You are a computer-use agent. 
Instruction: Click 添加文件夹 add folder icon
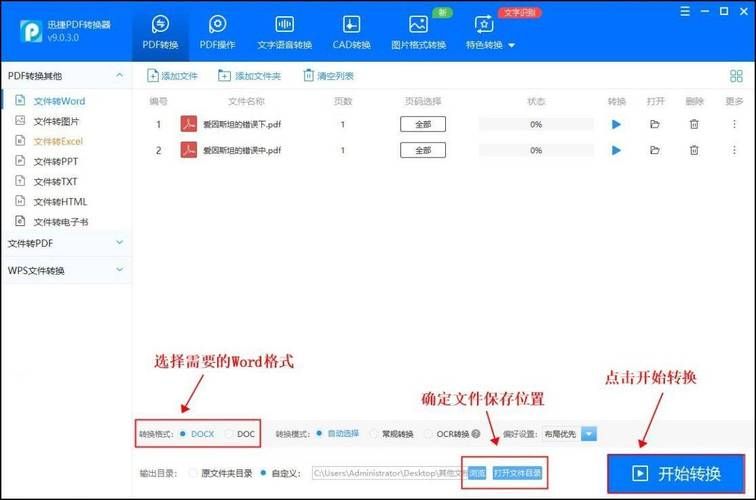pyautogui.click(x=225, y=76)
